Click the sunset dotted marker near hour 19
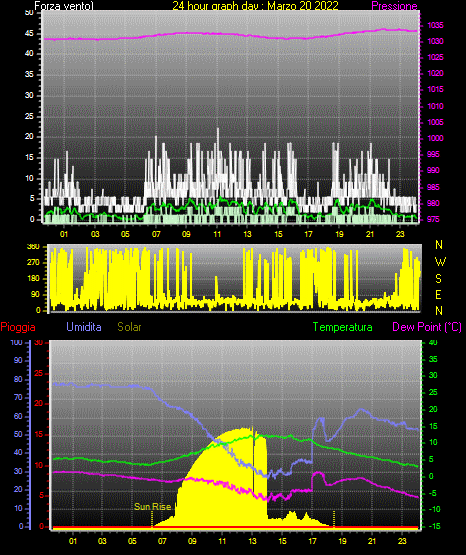Screen dimensions: 466x555 [334, 519]
